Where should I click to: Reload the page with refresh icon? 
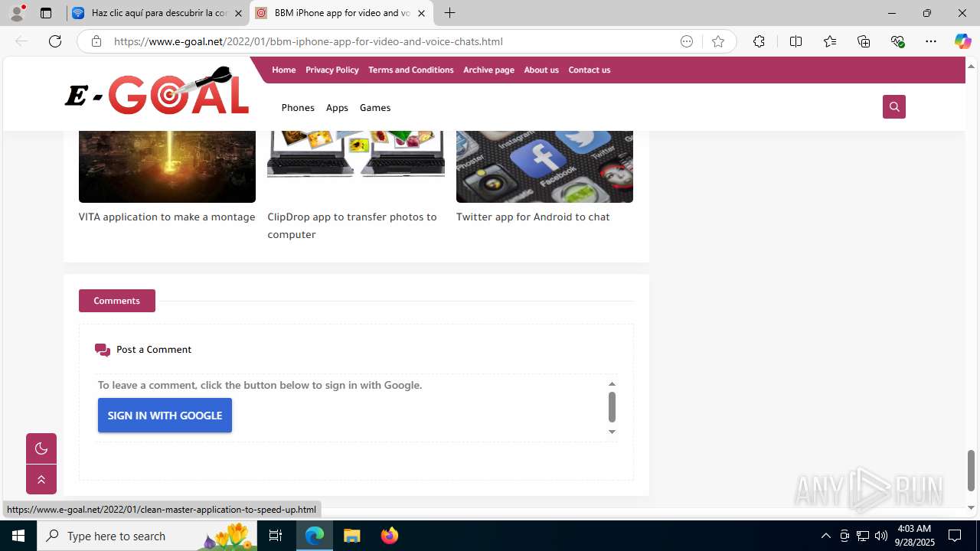(55, 41)
